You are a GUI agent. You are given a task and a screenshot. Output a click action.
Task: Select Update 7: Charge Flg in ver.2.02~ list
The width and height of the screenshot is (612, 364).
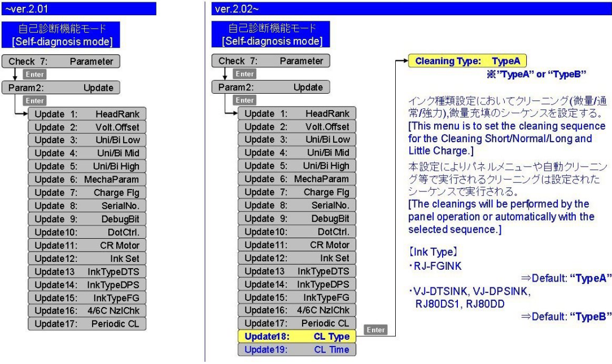pyautogui.click(x=296, y=192)
